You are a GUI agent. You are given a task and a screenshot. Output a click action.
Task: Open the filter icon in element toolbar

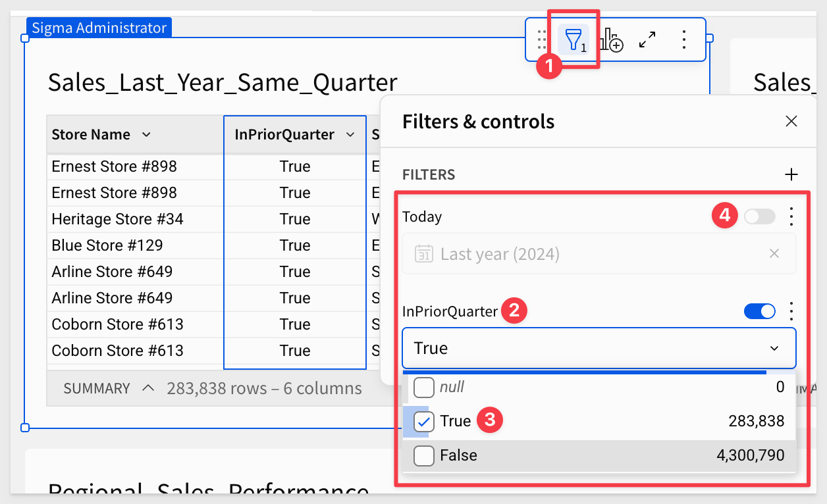click(x=574, y=40)
